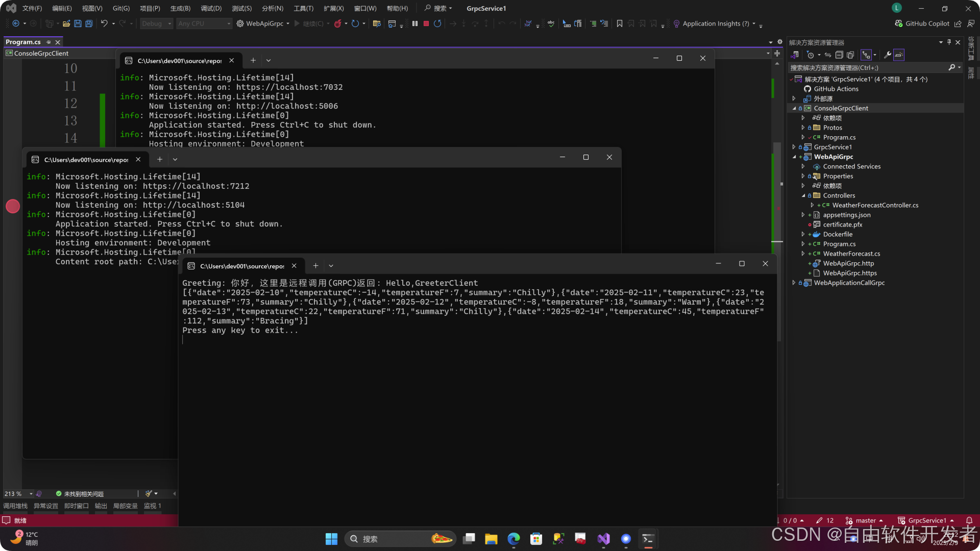Screen dimensions: 980x551
Task: Click the 12 pending changes pencil indicator
Action: point(825,520)
